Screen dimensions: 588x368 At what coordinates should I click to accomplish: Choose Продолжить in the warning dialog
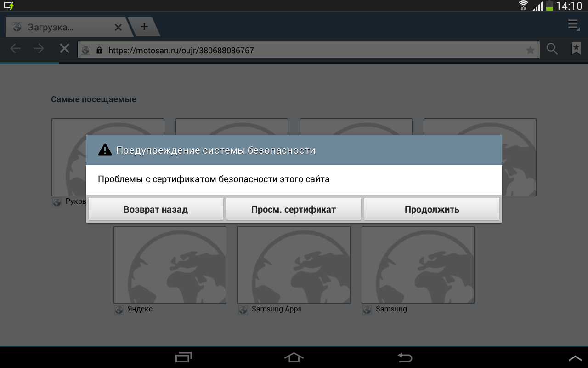point(432,209)
